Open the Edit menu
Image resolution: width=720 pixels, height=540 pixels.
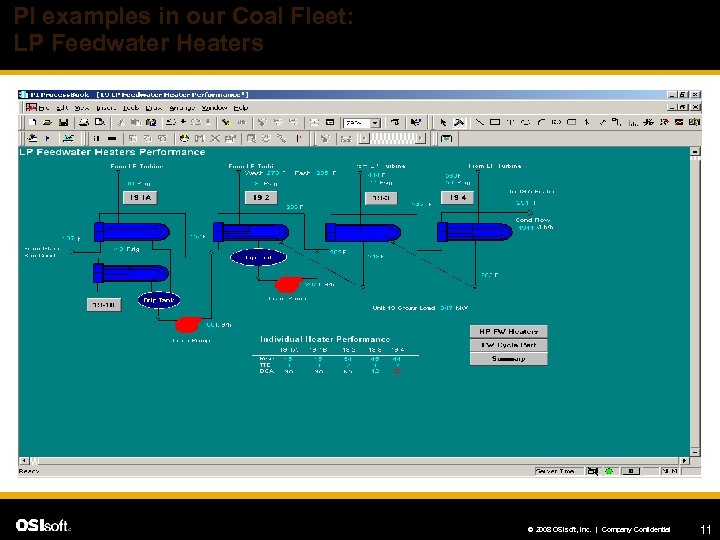tap(62, 108)
